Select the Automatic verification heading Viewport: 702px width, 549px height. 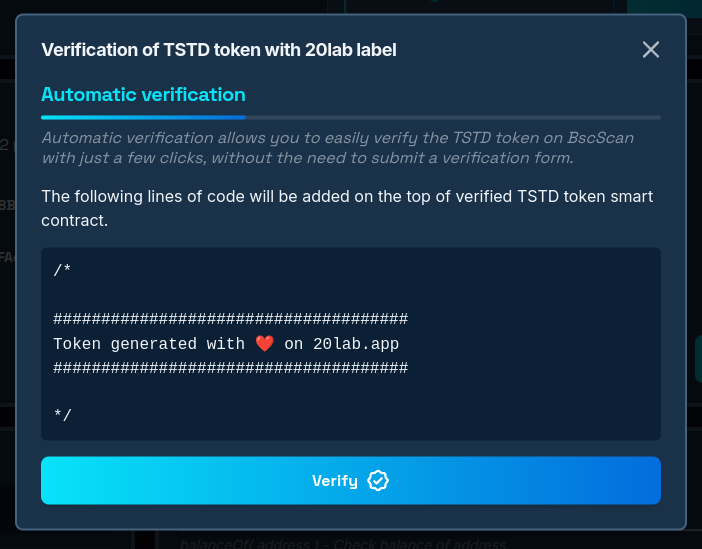[x=143, y=95]
